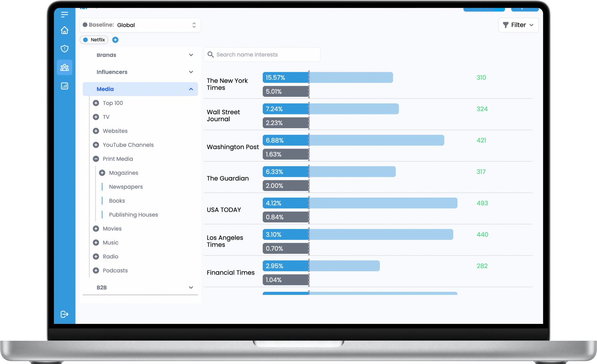Screen dimensions: 597x364
Task: Click the logout icon in sidebar
Action: tap(64, 314)
